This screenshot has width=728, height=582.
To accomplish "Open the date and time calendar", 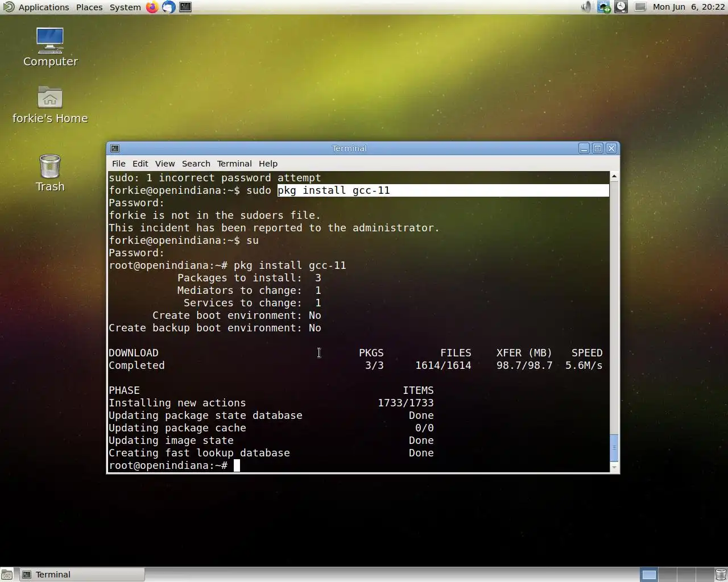I will (689, 7).
